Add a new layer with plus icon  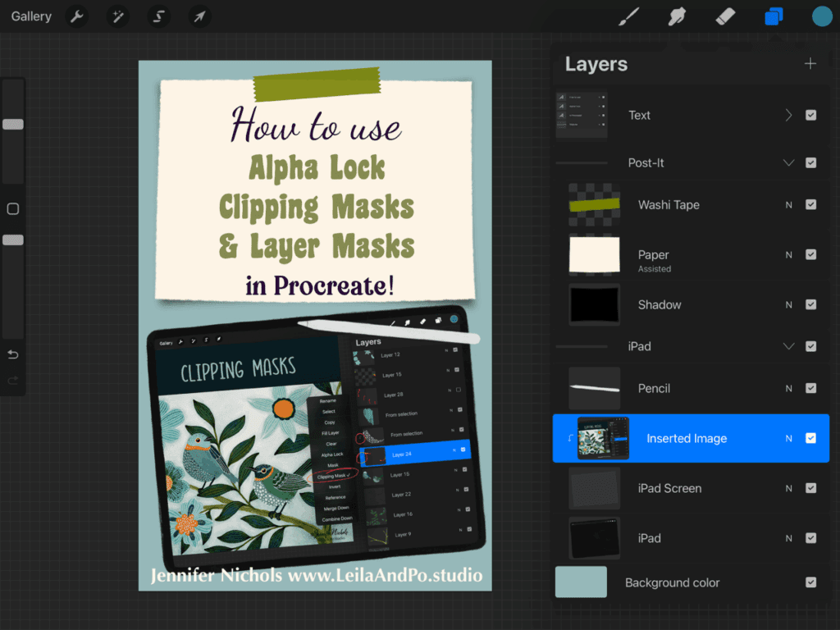(x=810, y=64)
